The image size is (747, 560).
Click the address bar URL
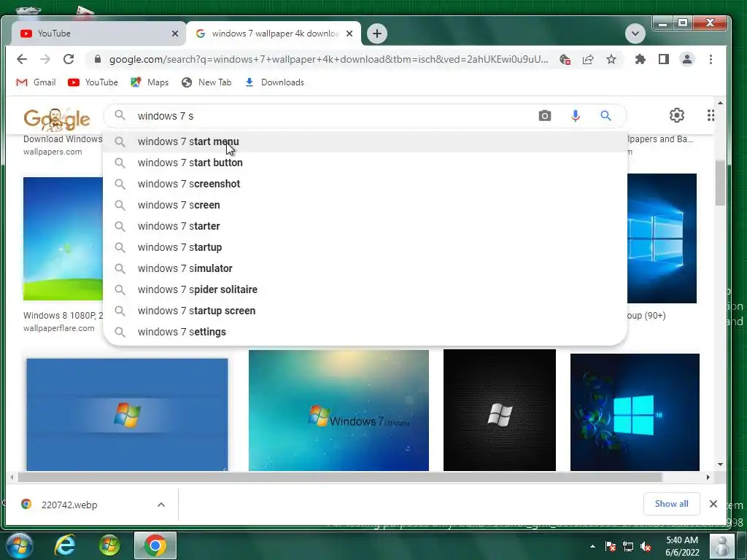coord(329,60)
